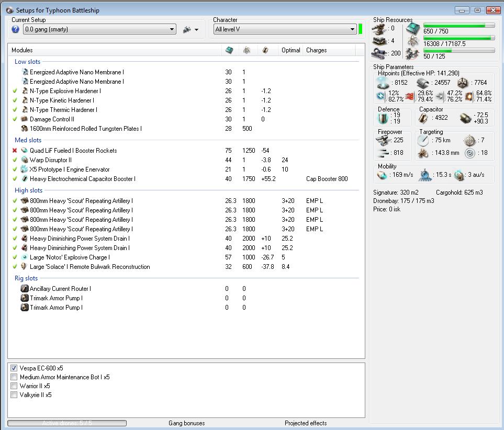Image resolution: width=504 pixels, height=430 pixels.
Task: Click the CPU column header icon
Action: [x=229, y=50]
